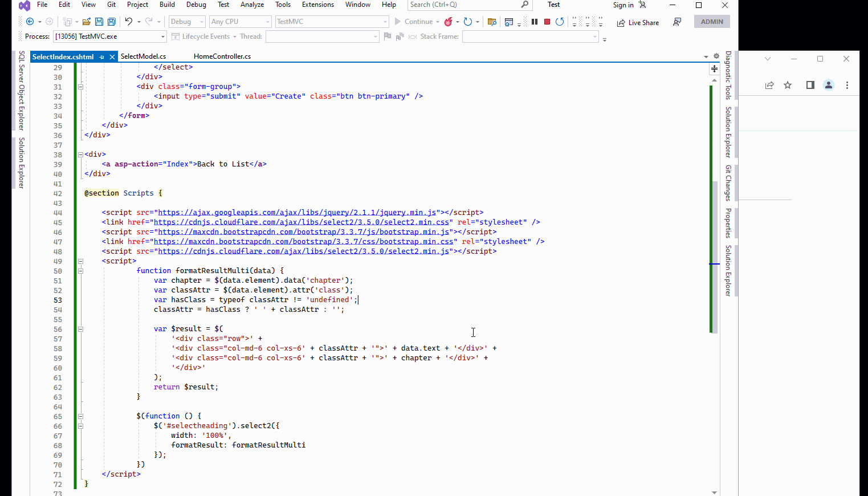Click the editor vertical scrollbar thumb
868x496 pixels.
point(714,257)
